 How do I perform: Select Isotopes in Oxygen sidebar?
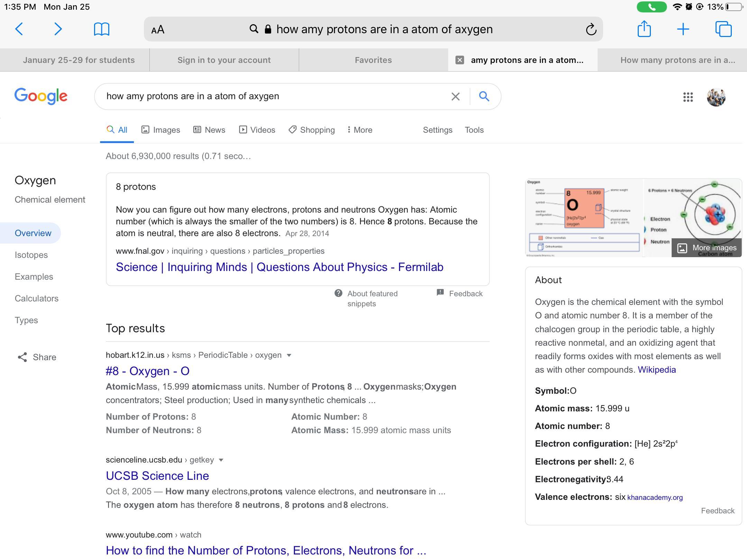pos(31,255)
